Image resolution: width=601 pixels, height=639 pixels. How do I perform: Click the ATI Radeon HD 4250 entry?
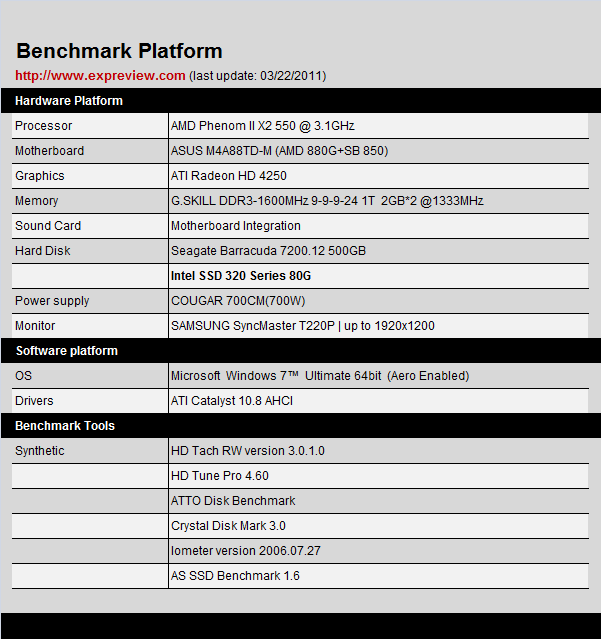pos(229,176)
